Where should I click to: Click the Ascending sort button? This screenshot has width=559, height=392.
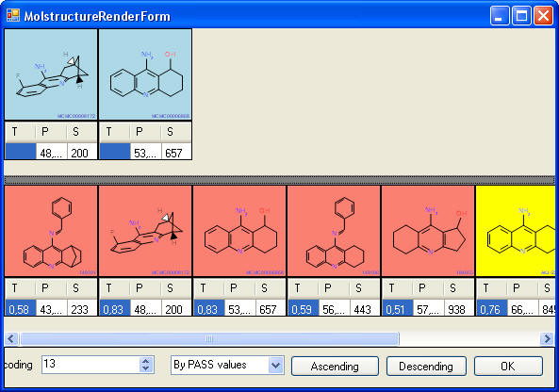(335, 366)
